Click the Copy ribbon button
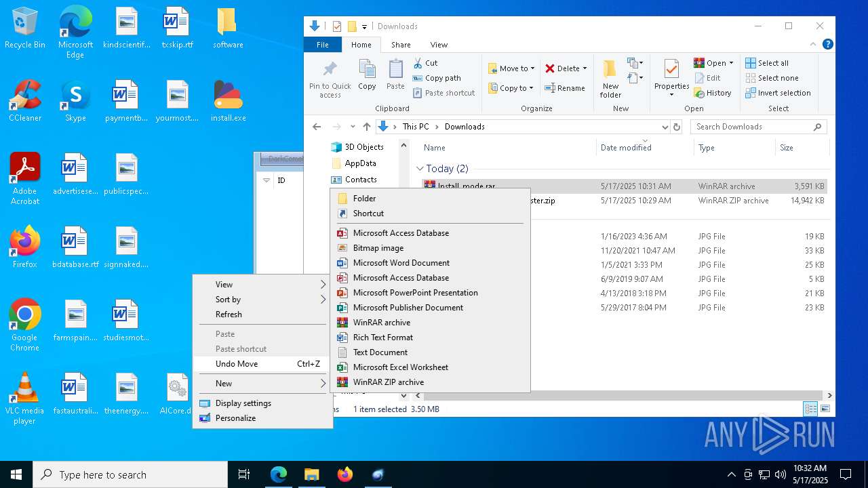The image size is (868, 488). tap(367, 75)
